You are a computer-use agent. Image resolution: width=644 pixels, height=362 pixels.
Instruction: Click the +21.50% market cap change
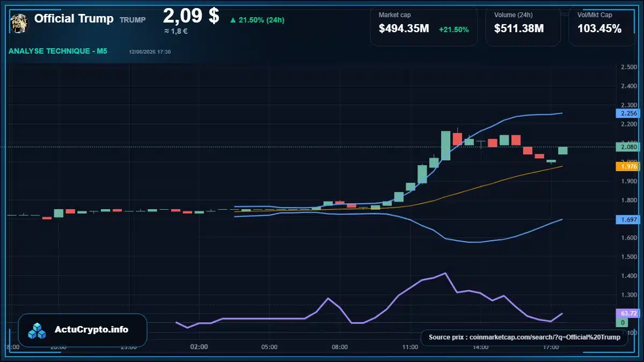point(453,29)
